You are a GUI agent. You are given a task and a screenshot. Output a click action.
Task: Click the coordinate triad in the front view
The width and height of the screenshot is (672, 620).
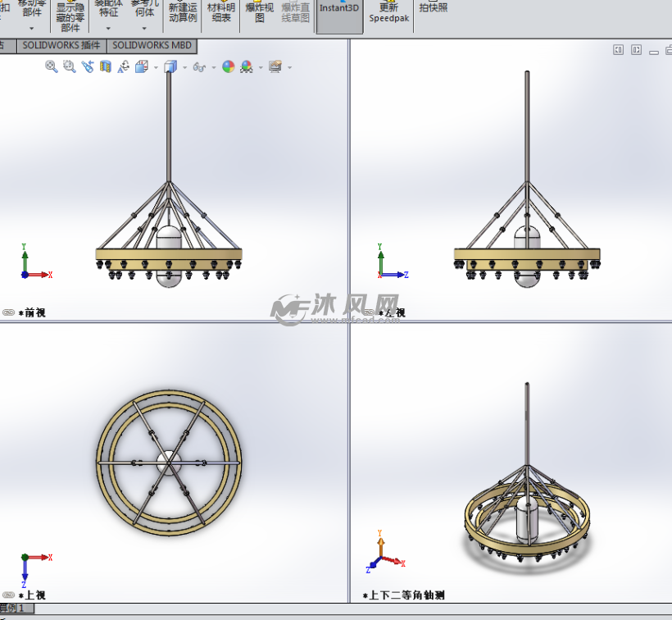point(36,261)
